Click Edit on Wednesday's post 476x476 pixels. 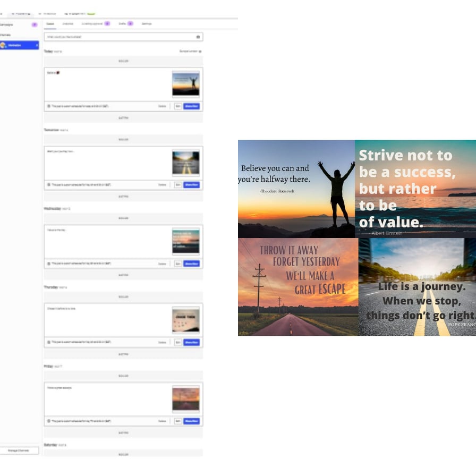(x=178, y=264)
